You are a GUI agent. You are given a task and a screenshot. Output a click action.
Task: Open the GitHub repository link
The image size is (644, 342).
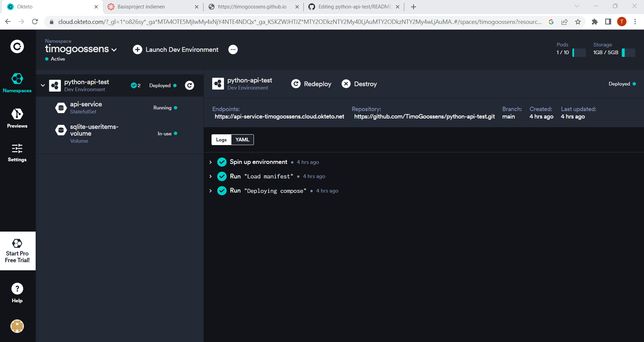click(x=424, y=116)
